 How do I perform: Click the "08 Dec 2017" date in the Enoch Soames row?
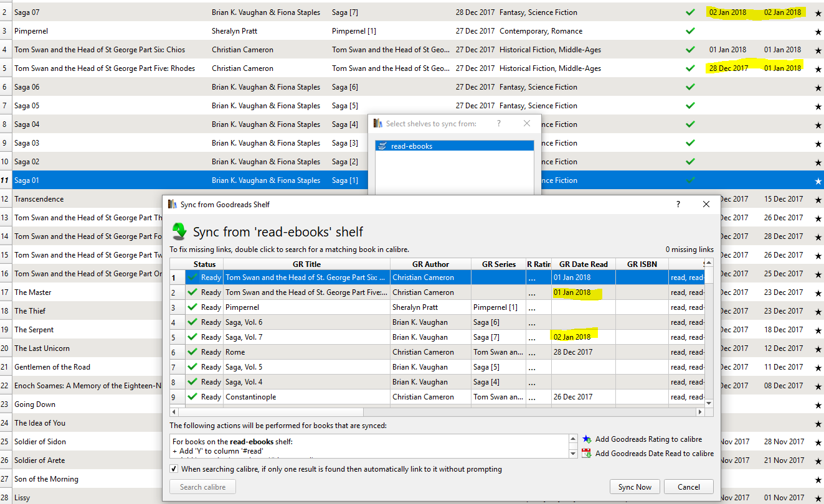click(784, 386)
